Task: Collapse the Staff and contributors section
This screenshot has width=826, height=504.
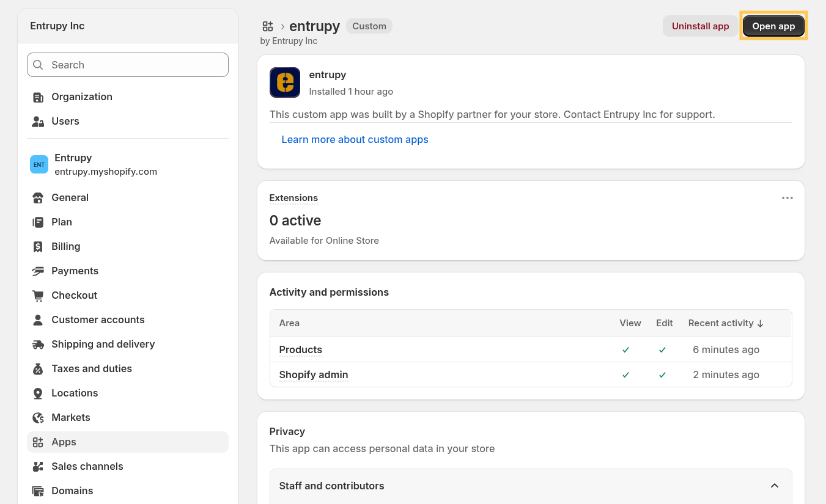Action: [x=775, y=486]
